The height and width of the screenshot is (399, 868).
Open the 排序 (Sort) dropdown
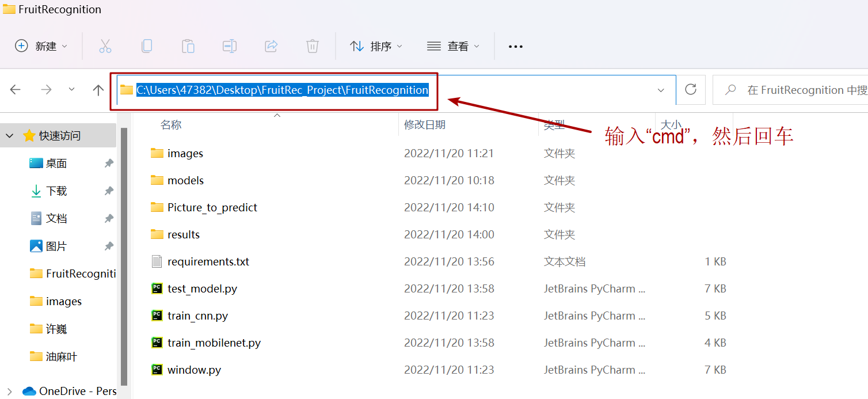click(x=376, y=46)
